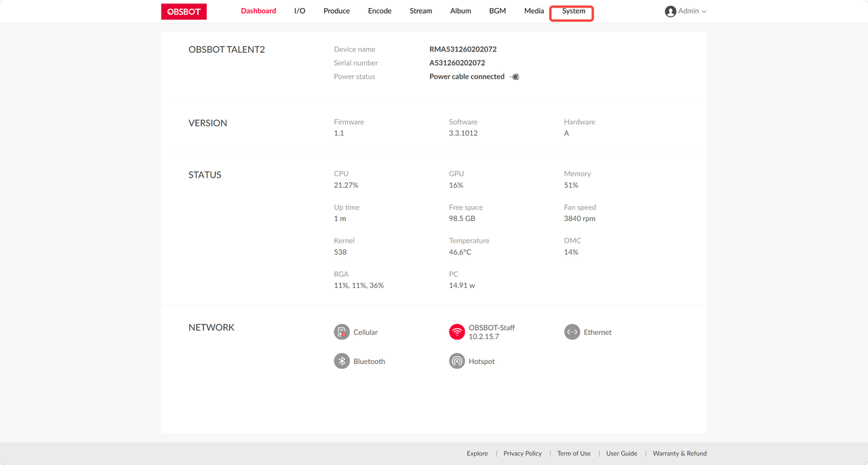868x465 pixels.
Task: Click the Hardware version value A
Action: pyautogui.click(x=566, y=133)
